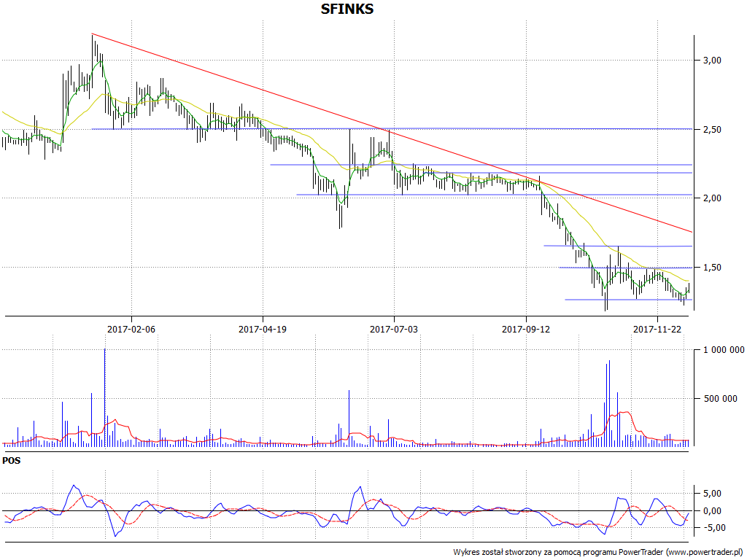Click the tallest volume bar near February
747x560 pixels.
[x=105, y=397]
